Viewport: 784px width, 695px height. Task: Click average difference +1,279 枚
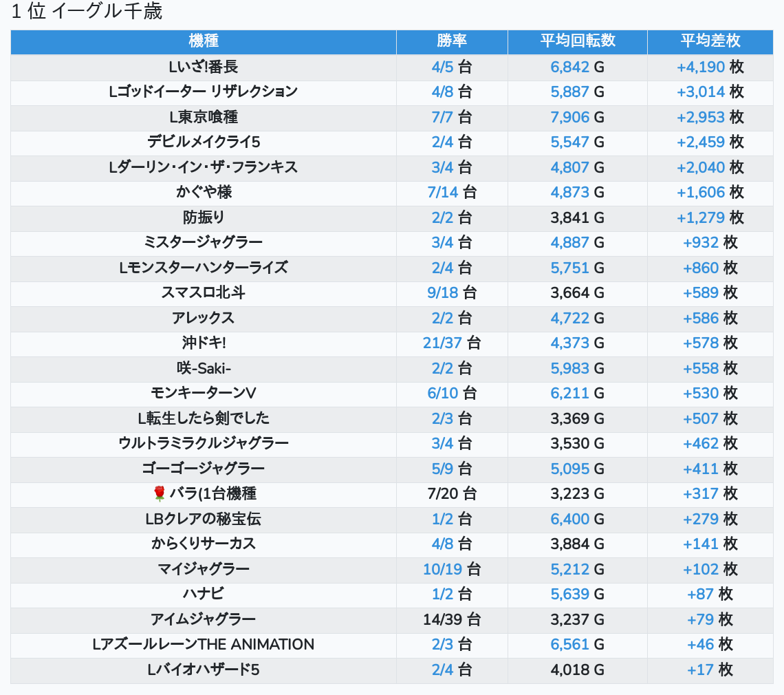710,217
